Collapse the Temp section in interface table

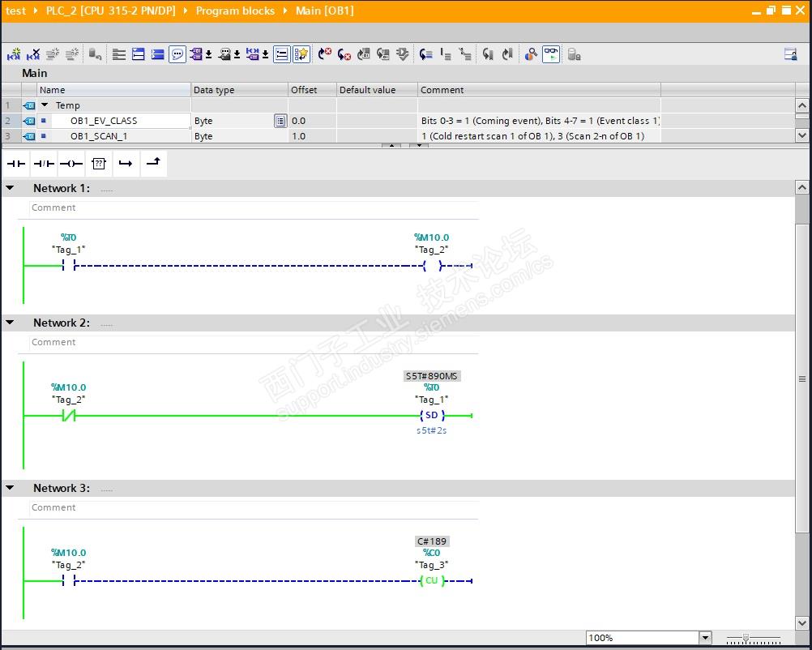[45, 105]
